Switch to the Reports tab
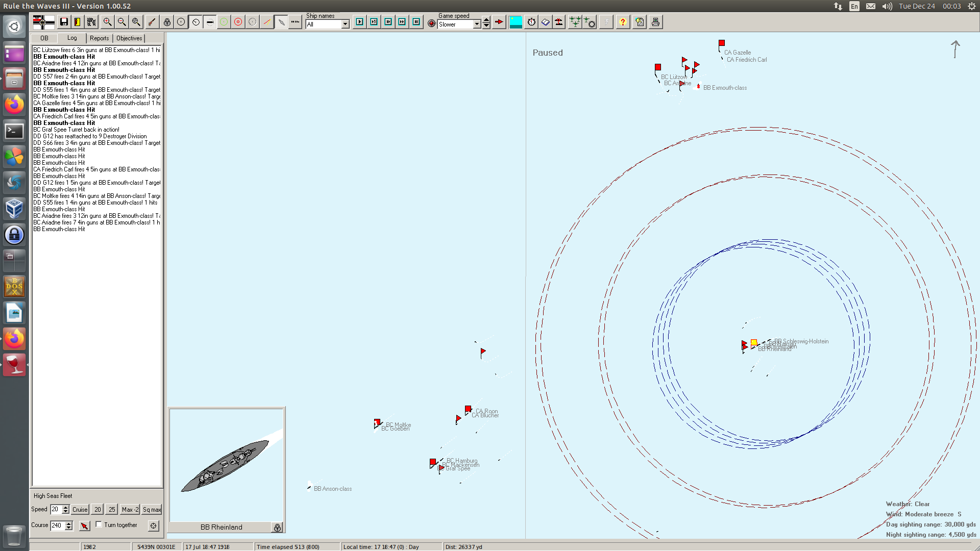The width and height of the screenshot is (980, 551). [x=99, y=38]
